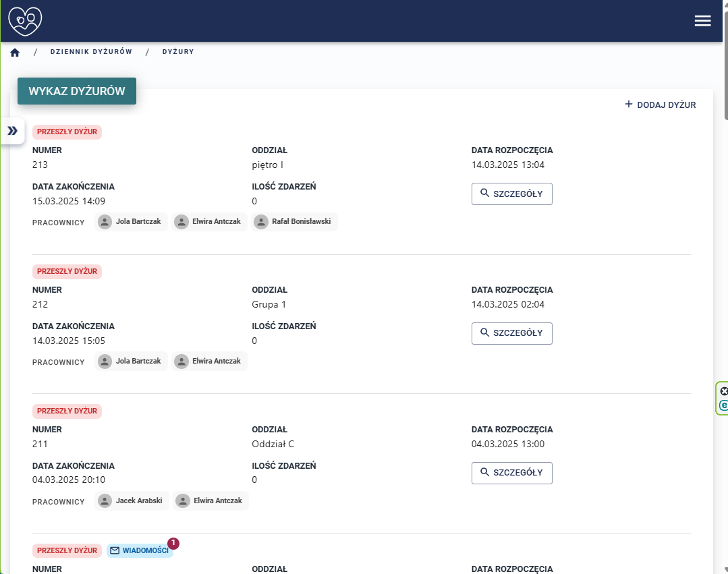This screenshot has width=728, height=574.
Task: Click the Wykaz Dyżurów header tab
Action: 77,92
